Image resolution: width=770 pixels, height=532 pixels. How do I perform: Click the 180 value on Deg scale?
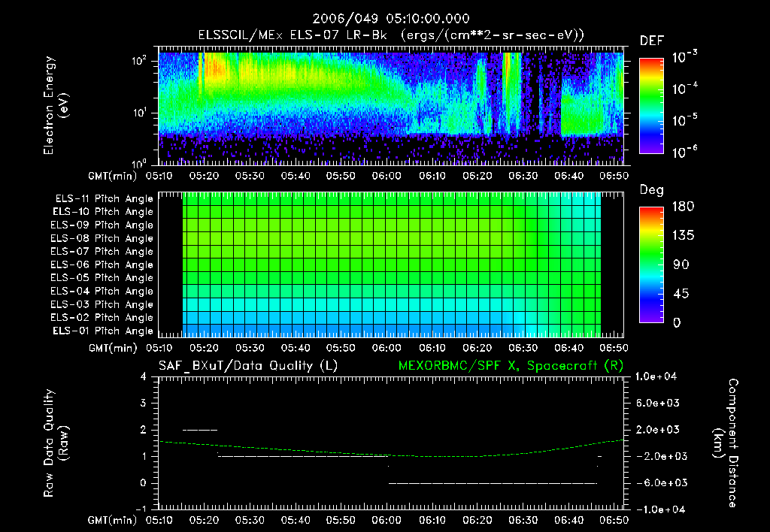(683, 207)
